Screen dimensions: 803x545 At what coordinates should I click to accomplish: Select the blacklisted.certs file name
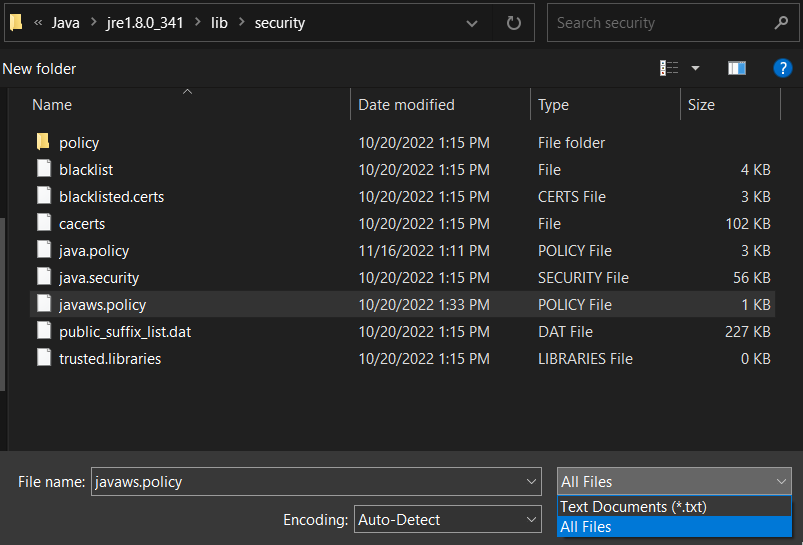pos(112,197)
